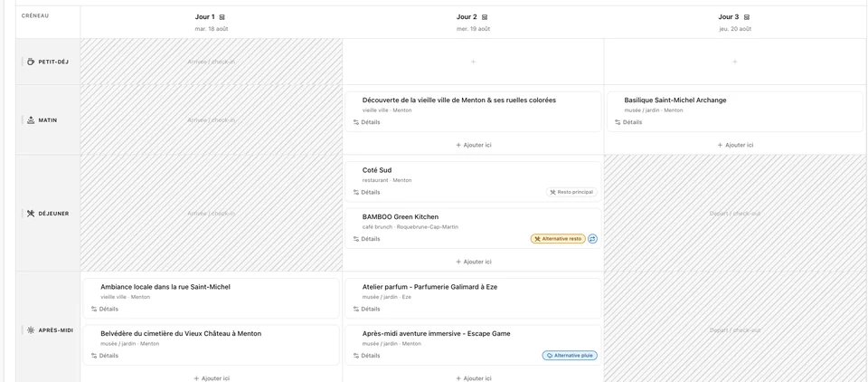Image resolution: width=868 pixels, height=382 pixels.
Task: Click the calendar icon beside Jour 1
Action: tap(222, 17)
